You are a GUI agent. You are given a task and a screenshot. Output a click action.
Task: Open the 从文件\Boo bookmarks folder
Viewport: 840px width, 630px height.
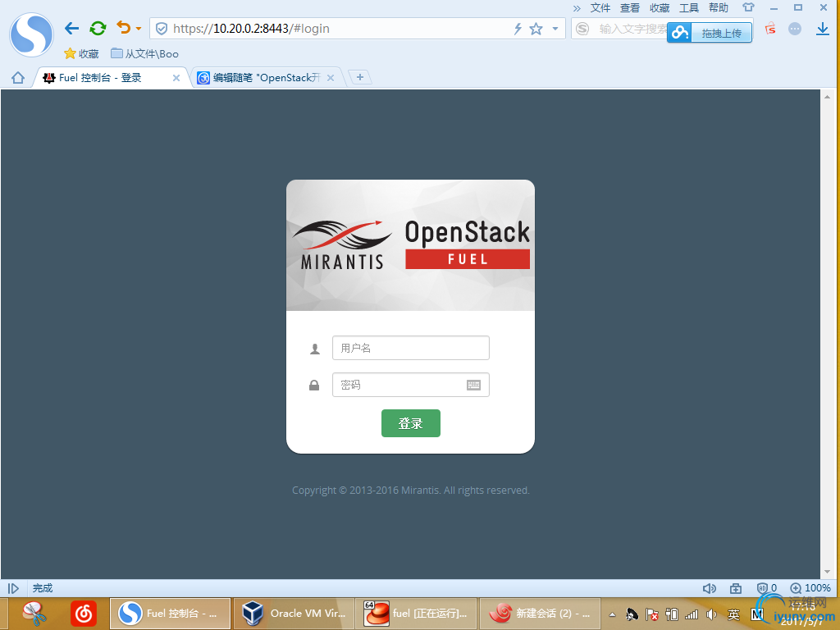pyautogui.click(x=144, y=53)
